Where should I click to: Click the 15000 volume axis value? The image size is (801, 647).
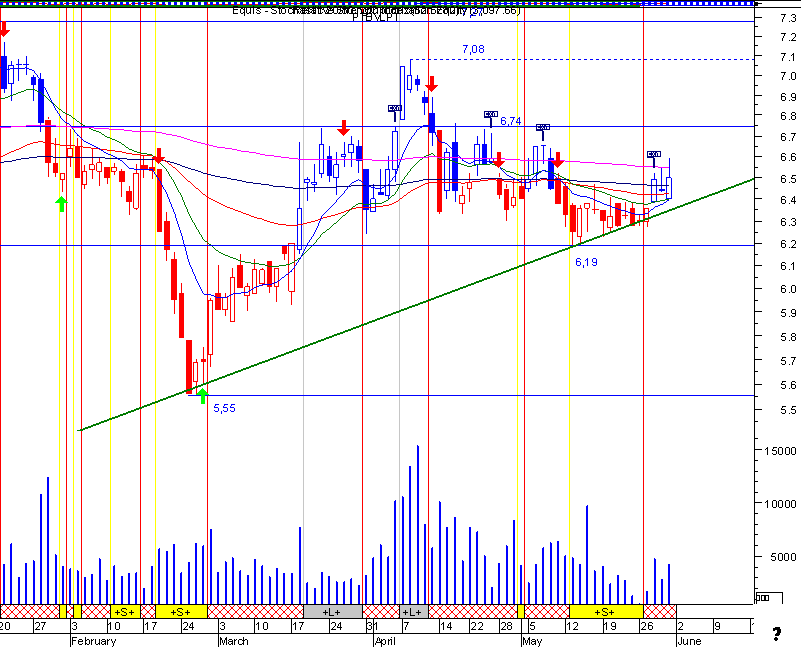click(x=780, y=451)
